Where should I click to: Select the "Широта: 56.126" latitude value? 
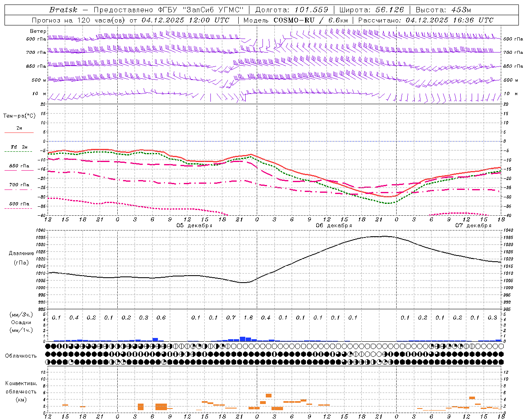click(x=372, y=10)
